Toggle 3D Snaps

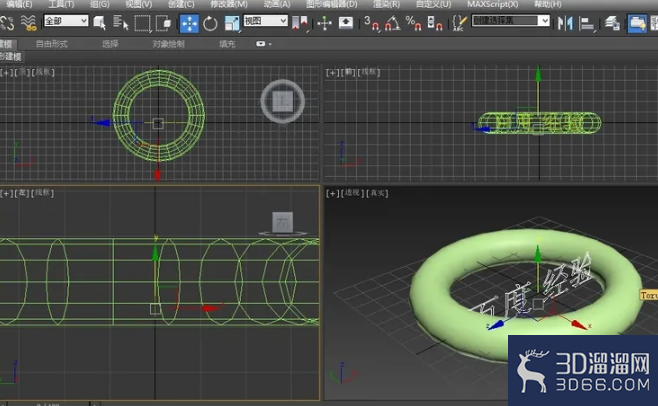(x=371, y=23)
